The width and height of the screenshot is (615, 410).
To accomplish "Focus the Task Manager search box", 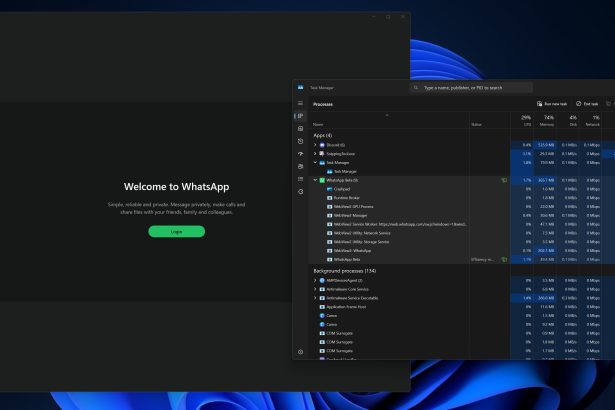I will point(471,88).
